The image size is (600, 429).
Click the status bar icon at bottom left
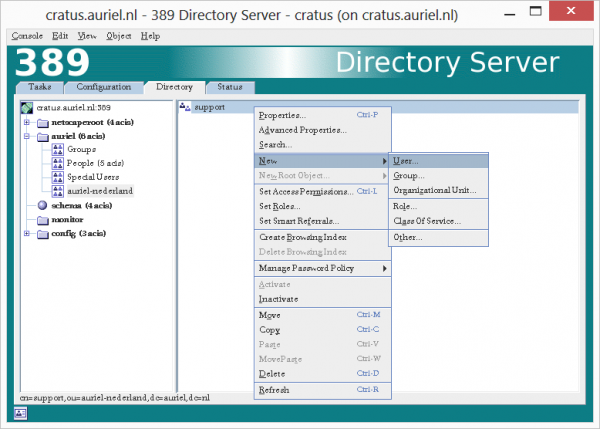(20, 413)
